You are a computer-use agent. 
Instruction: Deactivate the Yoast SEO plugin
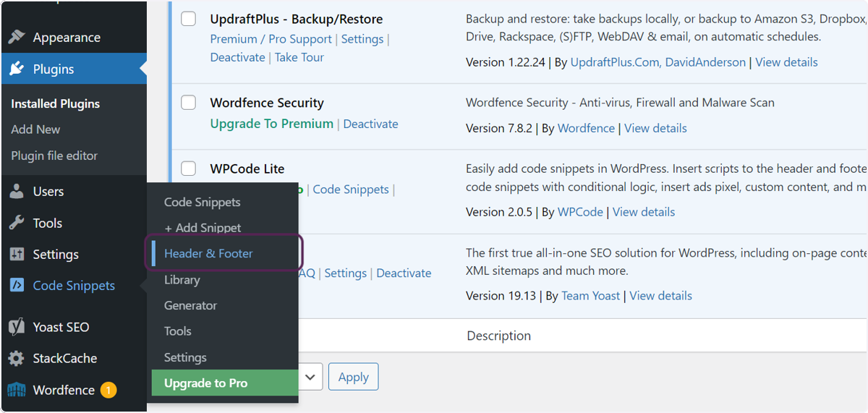tap(404, 273)
